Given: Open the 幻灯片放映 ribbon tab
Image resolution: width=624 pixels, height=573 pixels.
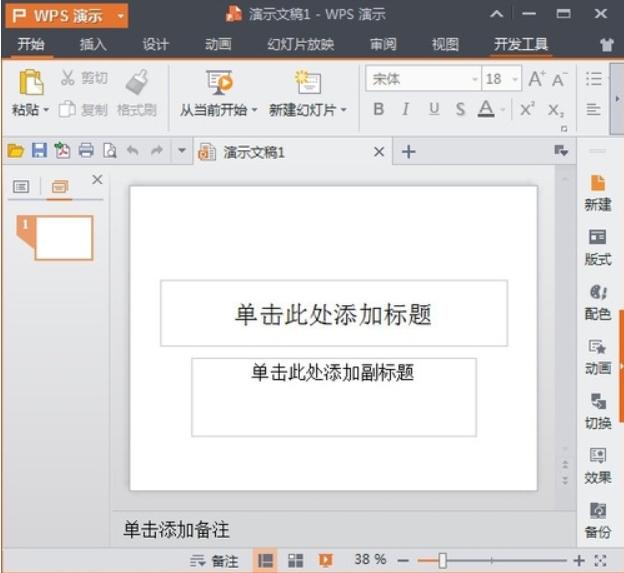Looking at the screenshot, I should [301, 45].
